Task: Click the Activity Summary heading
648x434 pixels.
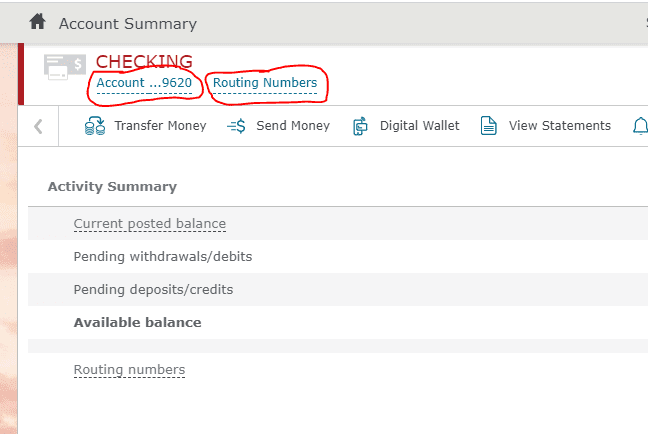Action: click(x=112, y=187)
